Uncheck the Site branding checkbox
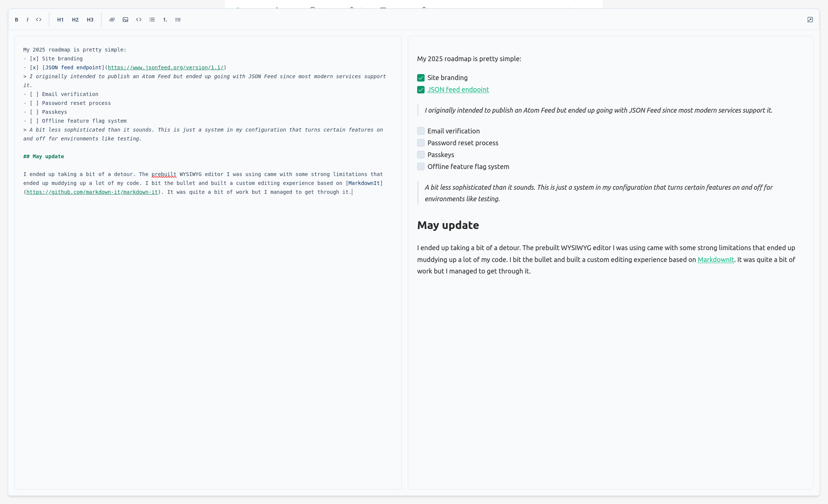This screenshot has height=504, width=828. 421,78
